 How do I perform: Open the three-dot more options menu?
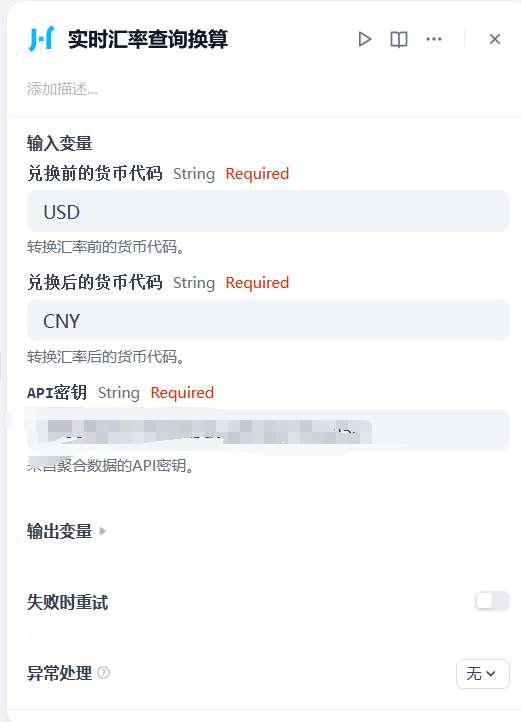(434, 39)
